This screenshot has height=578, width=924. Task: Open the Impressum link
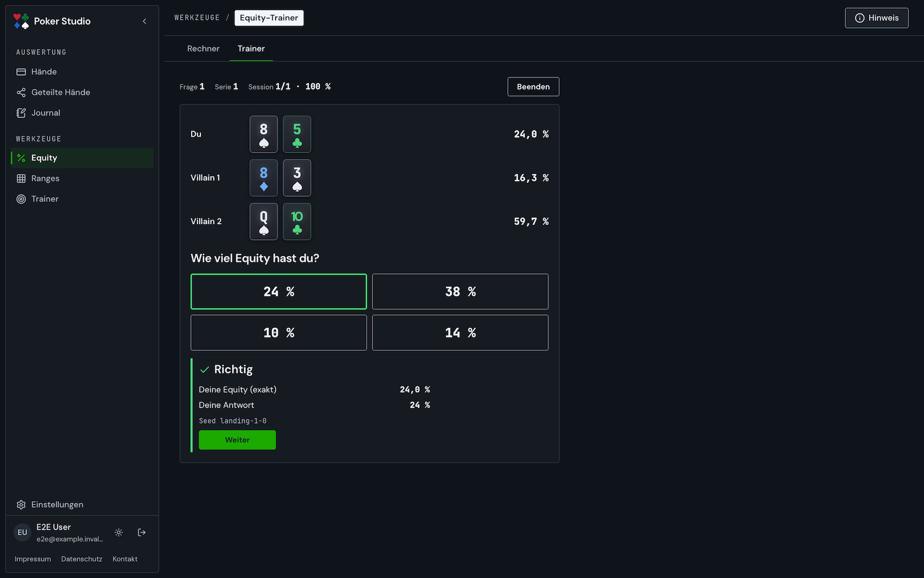(x=33, y=559)
